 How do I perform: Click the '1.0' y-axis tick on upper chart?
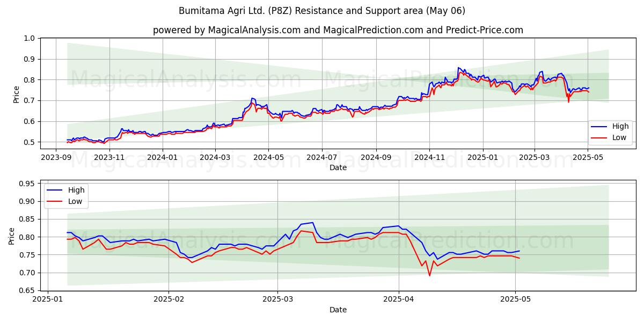[30, 38]
